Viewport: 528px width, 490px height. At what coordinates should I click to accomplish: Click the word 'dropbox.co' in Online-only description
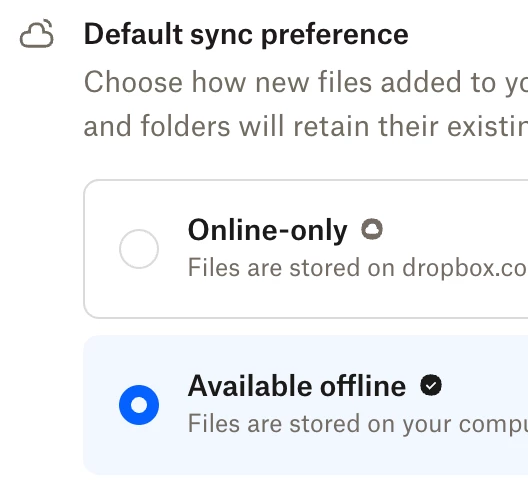click(x=465, y=269)
